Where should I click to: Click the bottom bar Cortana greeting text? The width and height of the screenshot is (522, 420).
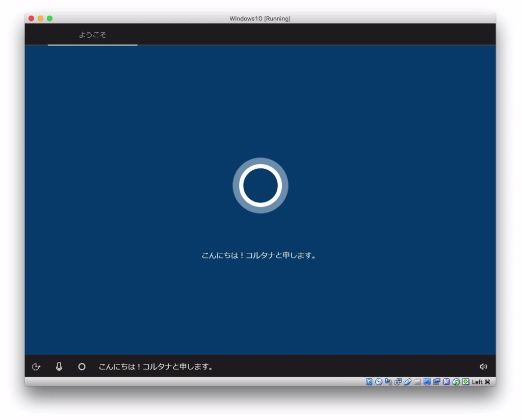coord(156,366)
